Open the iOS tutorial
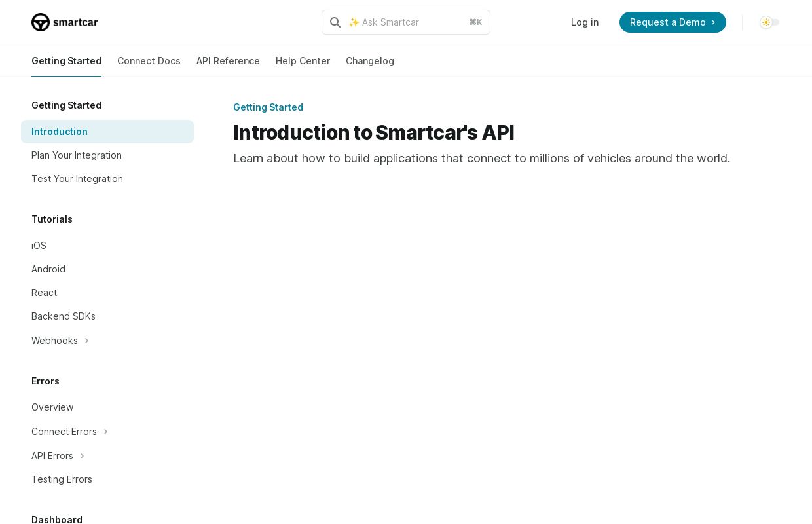The image size is (812, 524). [107, 246]
